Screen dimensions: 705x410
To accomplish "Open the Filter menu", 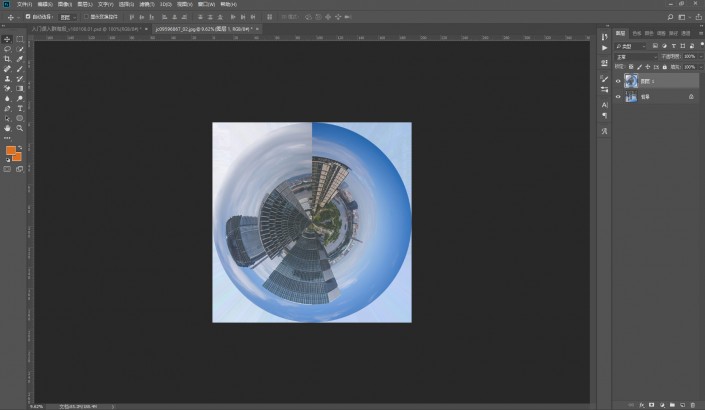I will coord(147,4).
